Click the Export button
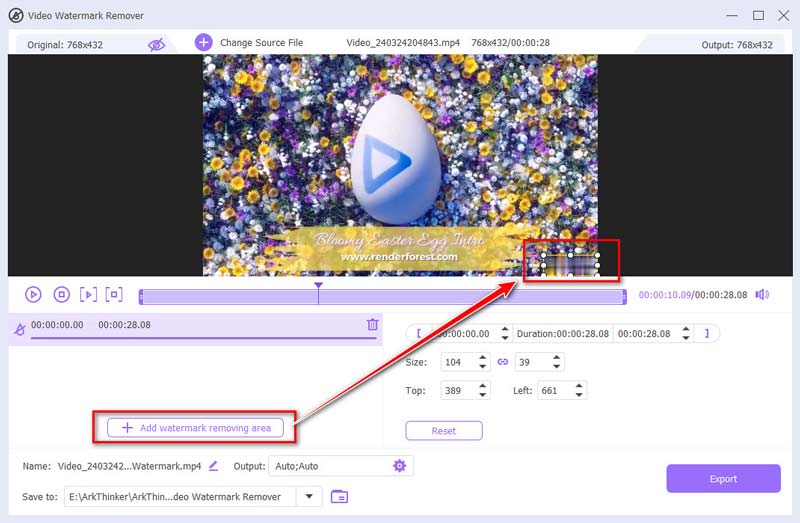 coord(723,479)
